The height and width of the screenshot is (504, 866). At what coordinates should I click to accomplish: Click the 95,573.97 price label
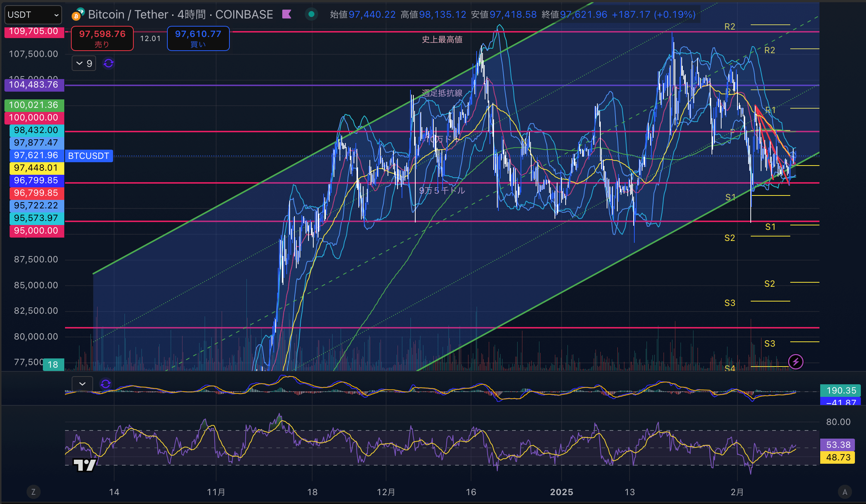pos(36,218)
